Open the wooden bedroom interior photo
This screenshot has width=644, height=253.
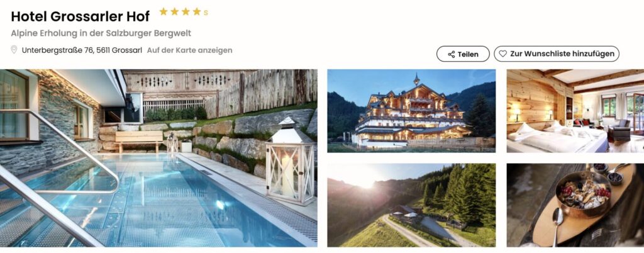[x=575, y=111]
